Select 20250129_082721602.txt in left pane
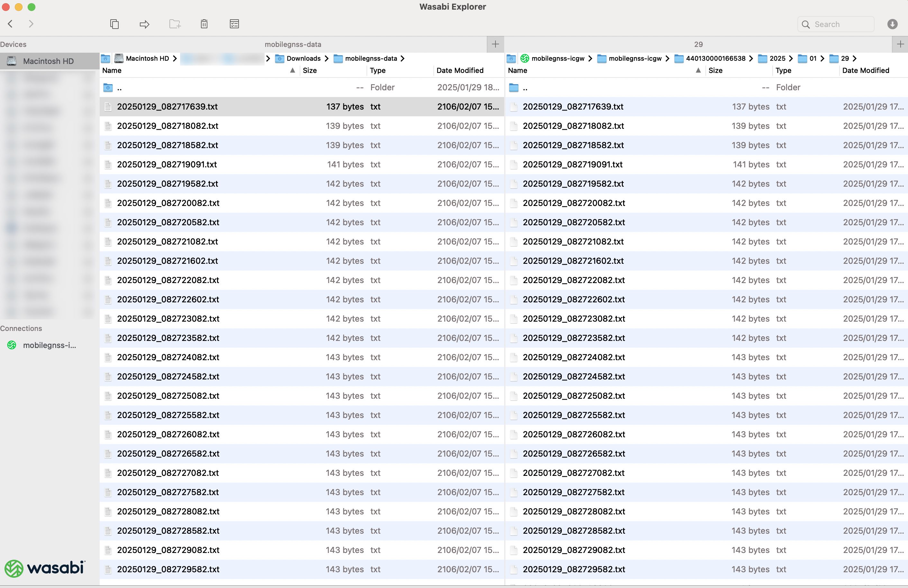This screenshot has height=588, width=908. pos(302,261)
